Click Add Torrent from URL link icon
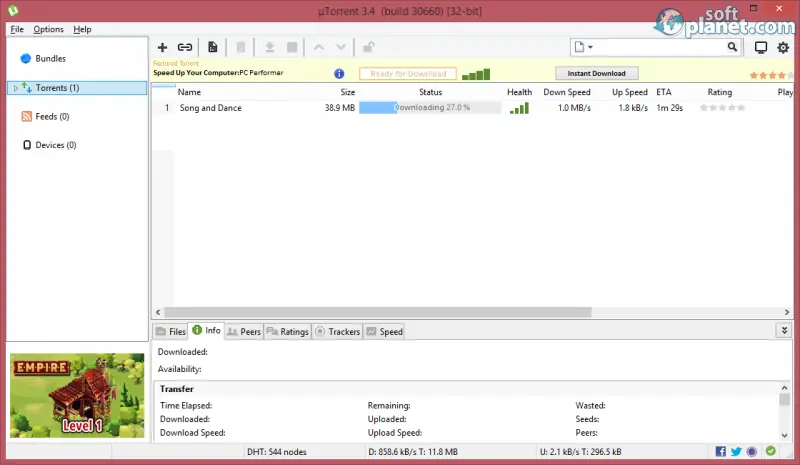 coord(185,47)
